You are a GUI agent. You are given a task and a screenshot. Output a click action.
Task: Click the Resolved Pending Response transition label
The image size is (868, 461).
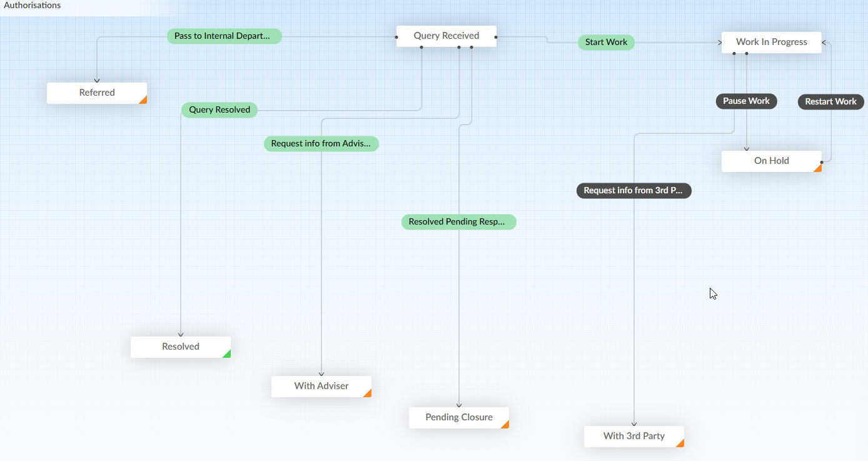pos(459,222)
